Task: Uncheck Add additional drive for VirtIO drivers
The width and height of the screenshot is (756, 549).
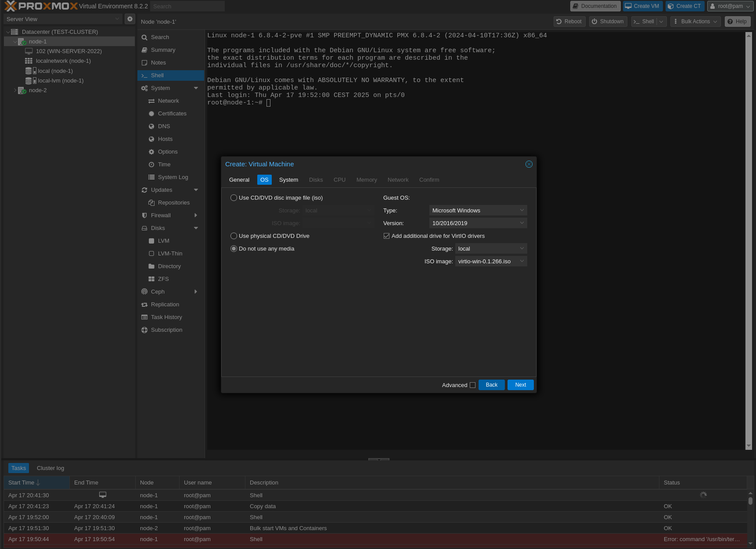Action: pos(386,236)
